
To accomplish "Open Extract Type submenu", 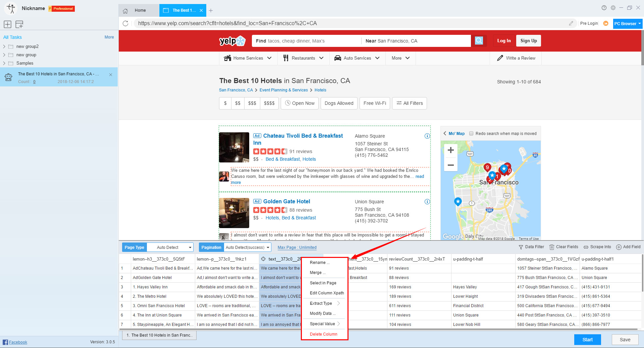I will [x=324, y=303].
